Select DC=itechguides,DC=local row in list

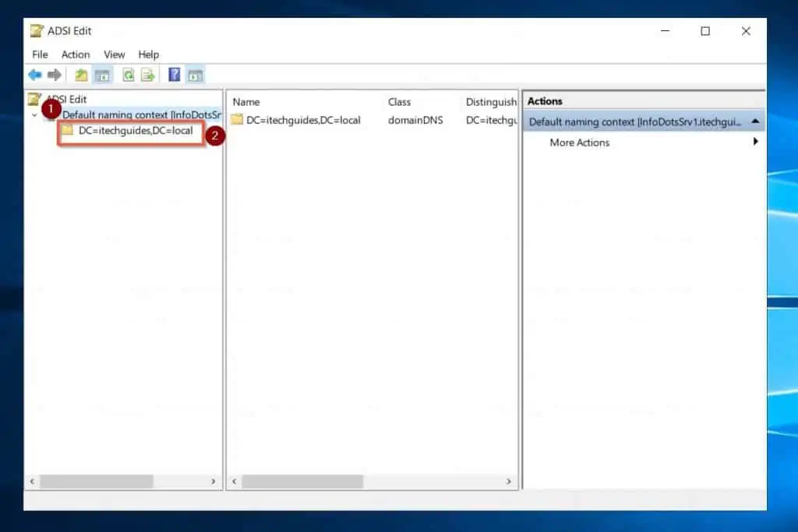point(303,120)
